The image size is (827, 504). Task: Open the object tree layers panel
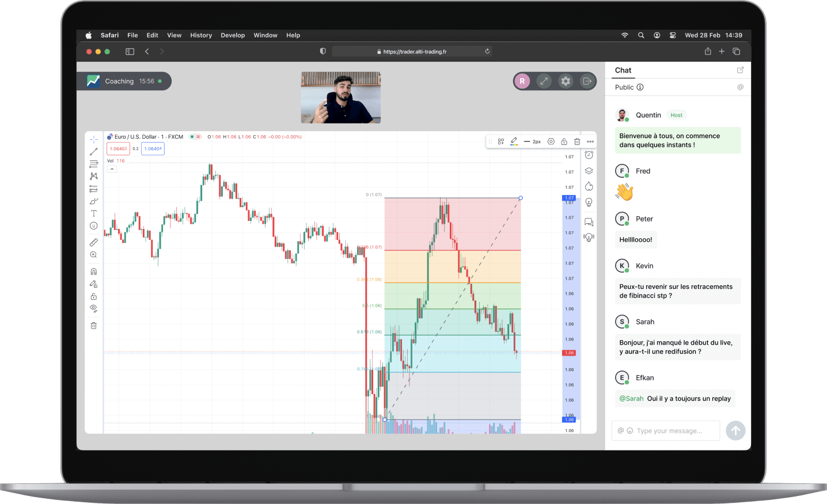589,171
